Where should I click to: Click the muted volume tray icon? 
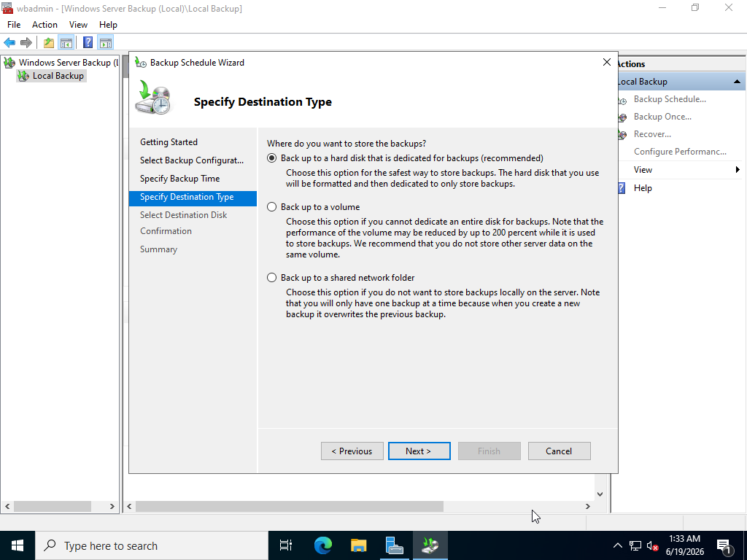(x=652, y=545)
